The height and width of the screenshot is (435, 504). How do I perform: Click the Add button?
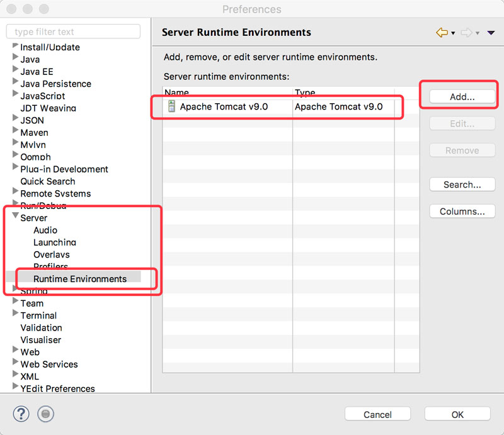click(462, 96)
